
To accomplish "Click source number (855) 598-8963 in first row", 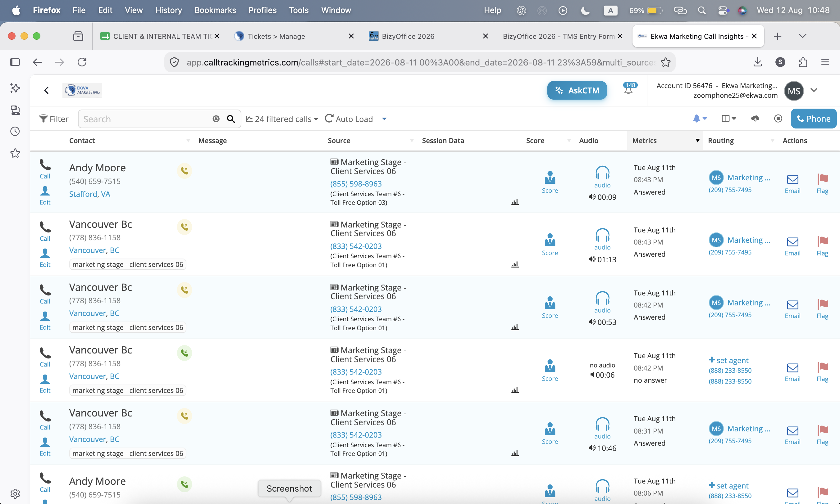I will [x=356, y=184].
